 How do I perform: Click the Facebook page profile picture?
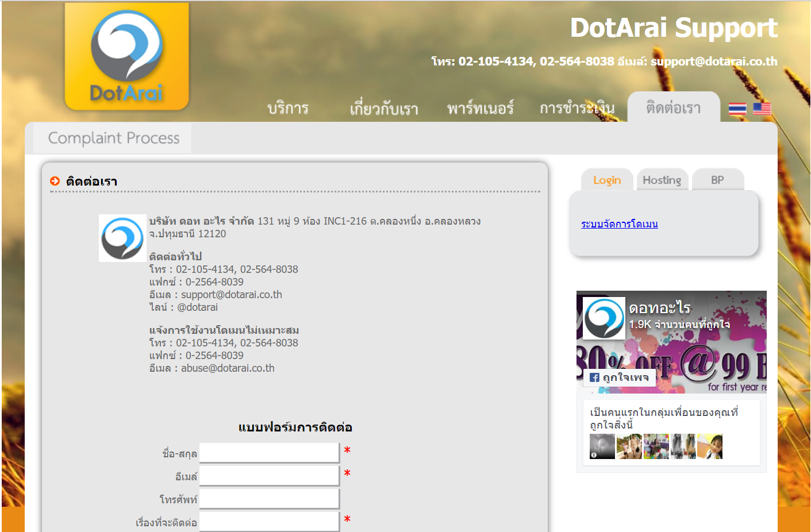coord(604,318)
